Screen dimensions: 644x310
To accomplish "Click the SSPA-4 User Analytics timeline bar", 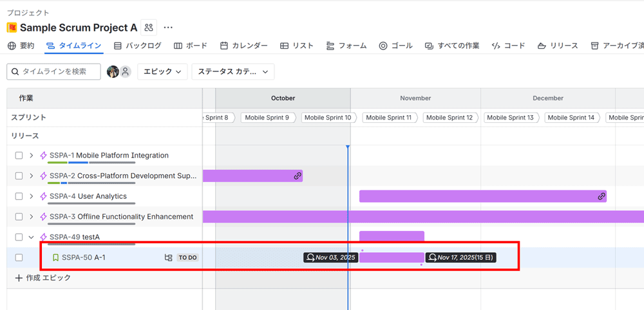I will click(483, 196).
